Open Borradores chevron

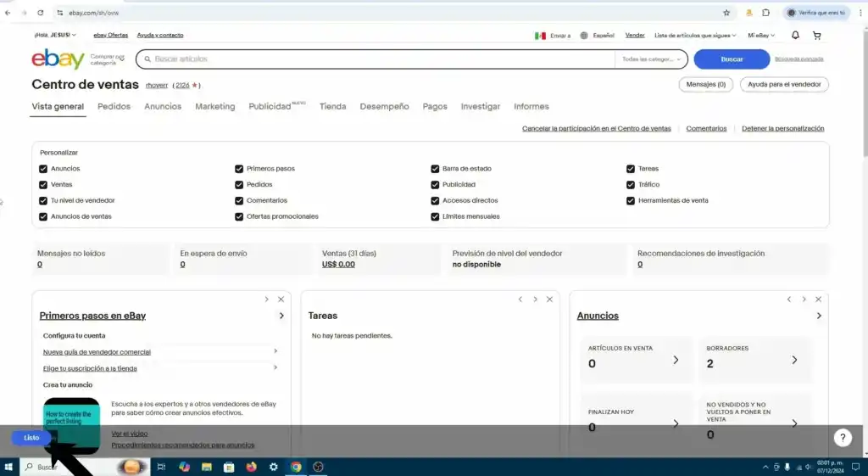coord(794,361)
